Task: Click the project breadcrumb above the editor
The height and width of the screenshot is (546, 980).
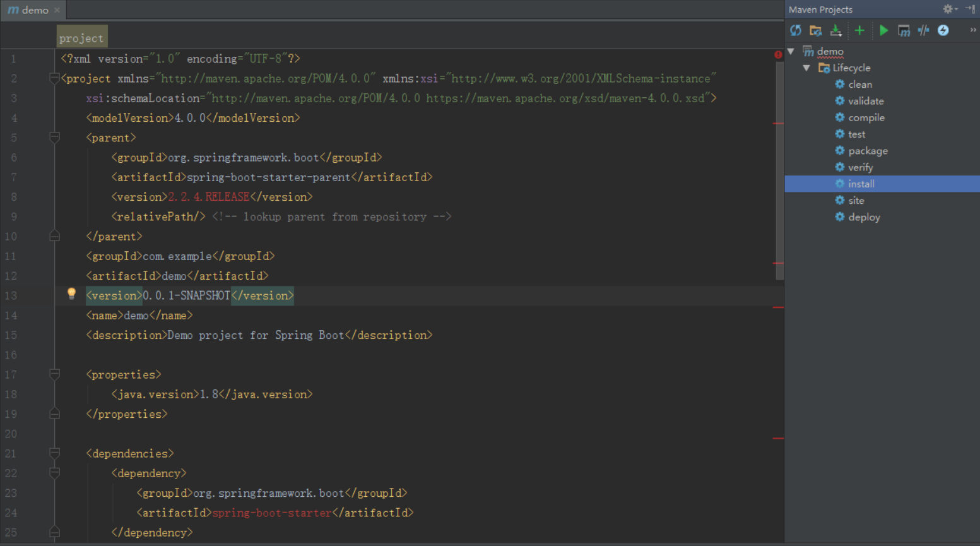Action: click(81, 37)
